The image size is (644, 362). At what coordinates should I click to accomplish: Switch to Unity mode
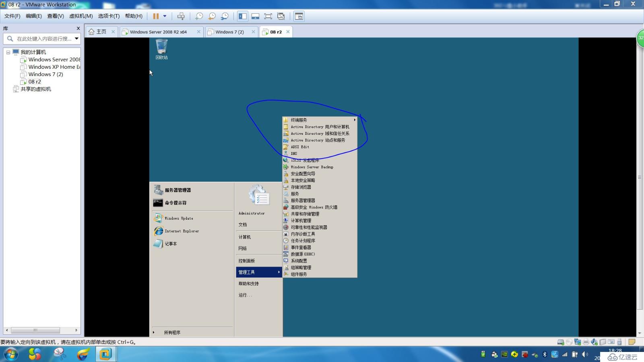(x=281, y=16)
